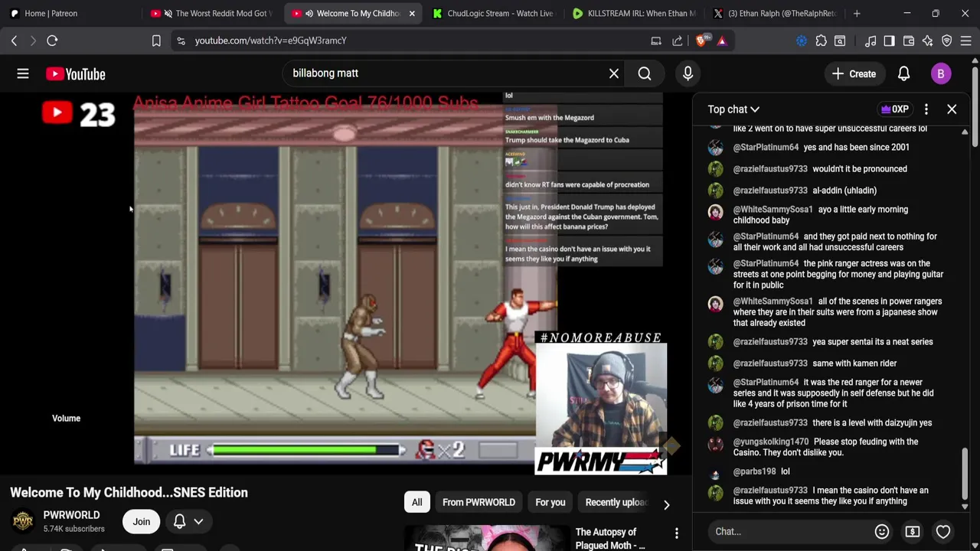980x551 pixels.
Task: Select the For you filter chip
Action: click(550, 502)
